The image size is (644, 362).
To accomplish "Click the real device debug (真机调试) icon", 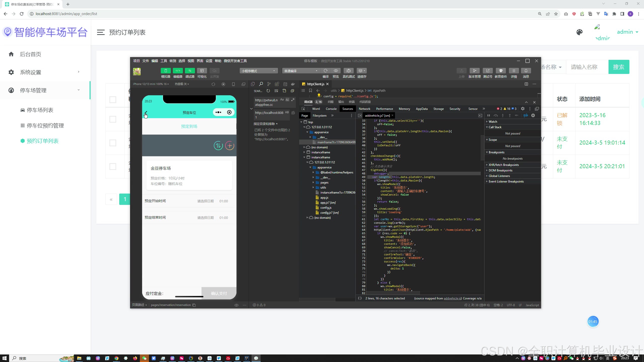I will click(x=348, y=71).
